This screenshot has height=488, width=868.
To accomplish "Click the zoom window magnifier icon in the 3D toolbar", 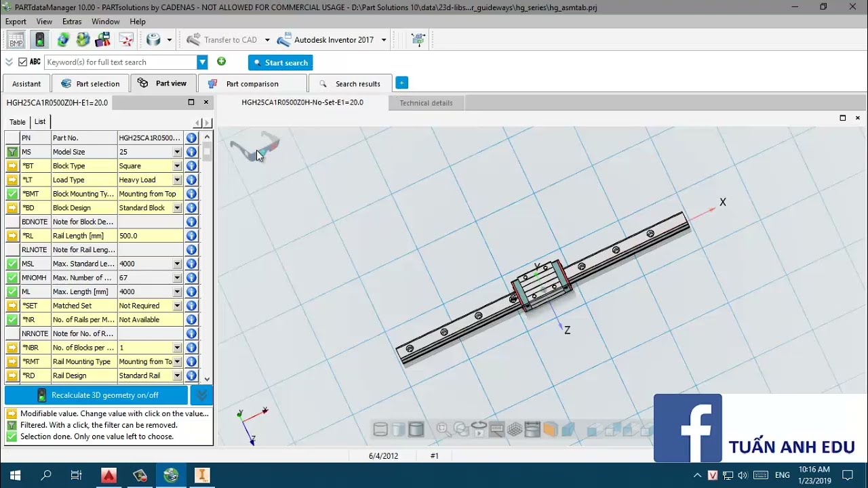I will click(x=443, y=429).
